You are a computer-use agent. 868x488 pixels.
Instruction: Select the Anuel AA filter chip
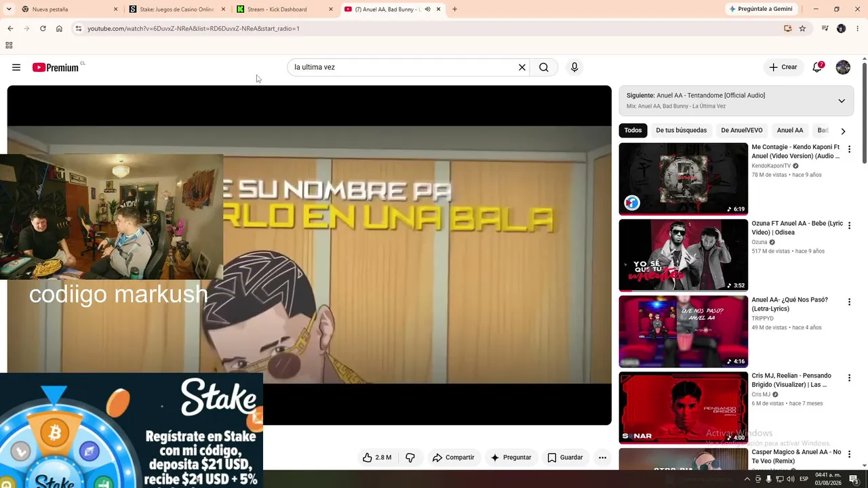790,130
